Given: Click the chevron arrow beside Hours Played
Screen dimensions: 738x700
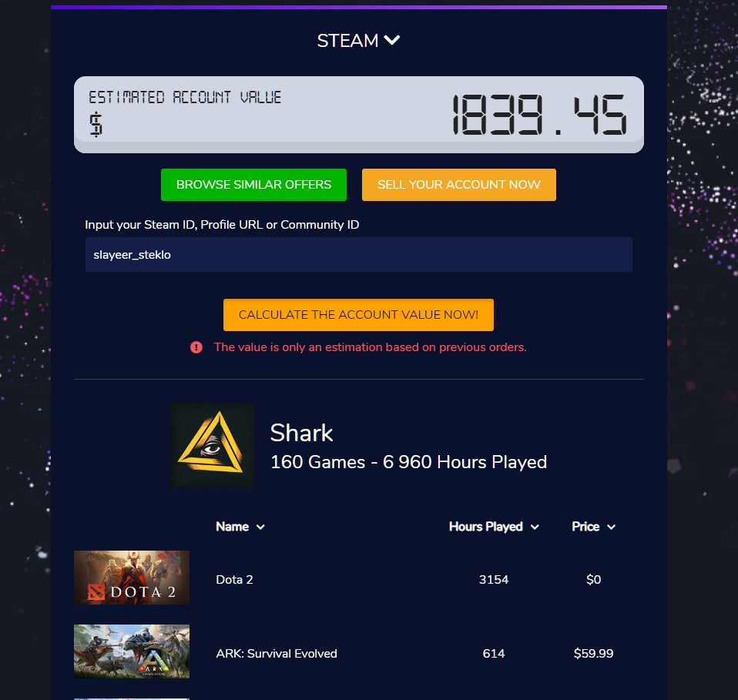Looking at the screenshot, I should [535, 527].
